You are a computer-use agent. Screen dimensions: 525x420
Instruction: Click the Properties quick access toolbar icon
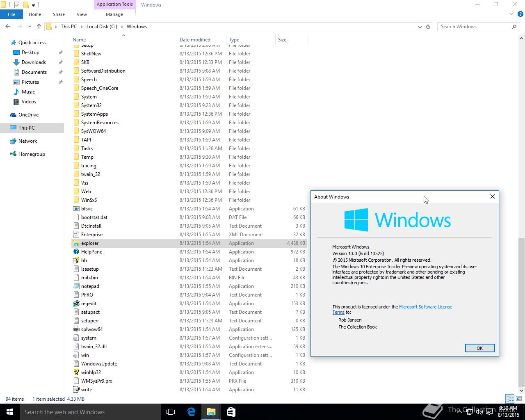tap(17, 5)
